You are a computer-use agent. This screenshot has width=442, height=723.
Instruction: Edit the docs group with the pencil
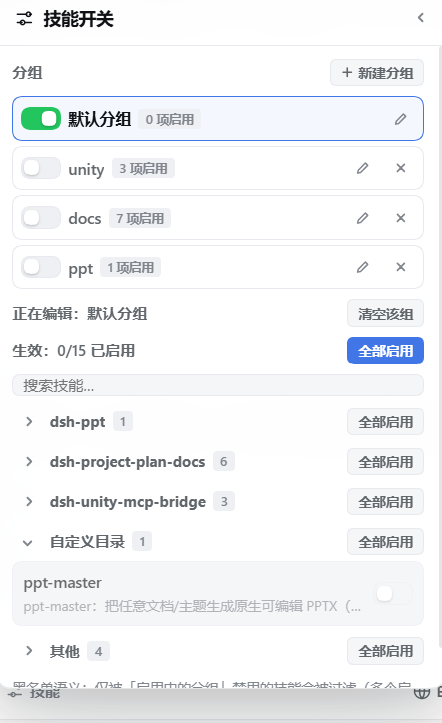click(x=362, y=218)
